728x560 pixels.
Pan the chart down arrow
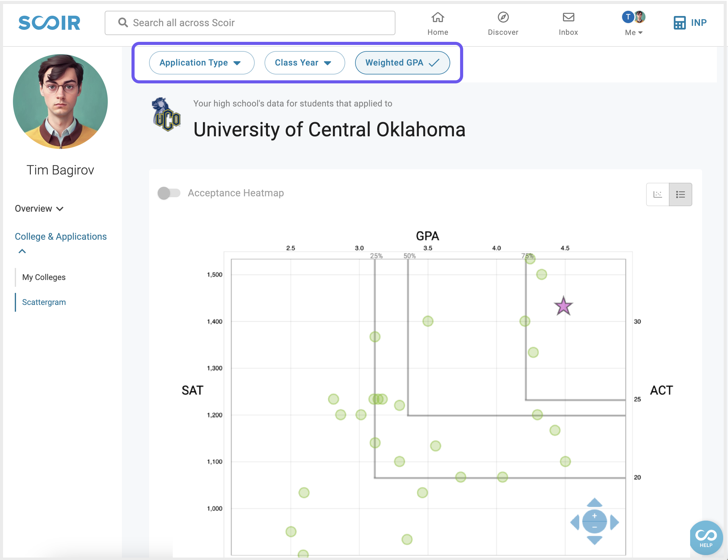[x=594, y=540]
